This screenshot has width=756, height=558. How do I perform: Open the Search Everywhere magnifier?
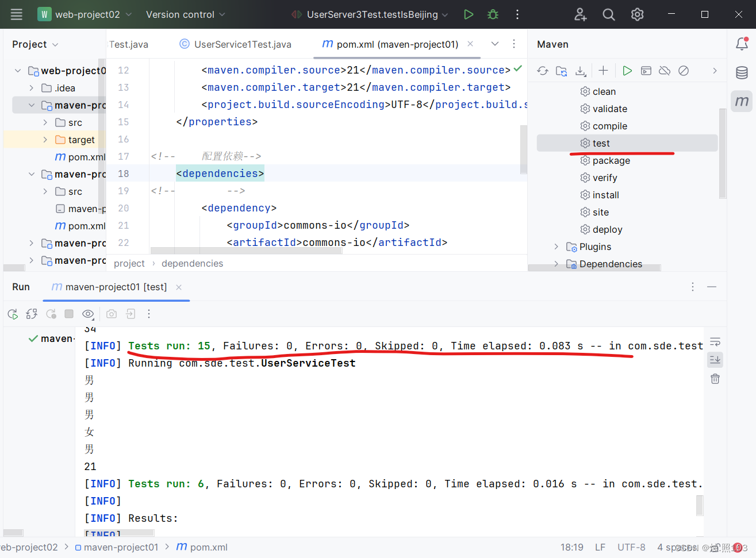[608, 14]
